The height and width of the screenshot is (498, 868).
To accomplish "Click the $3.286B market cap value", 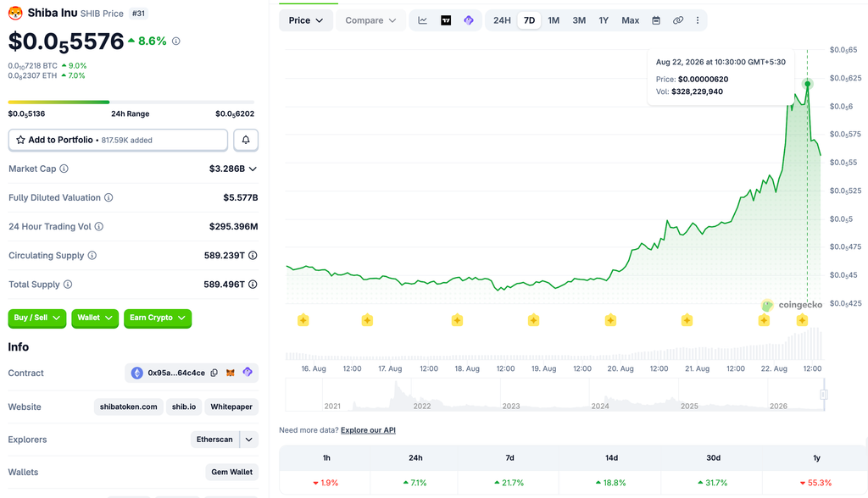I will coord(227,169).
